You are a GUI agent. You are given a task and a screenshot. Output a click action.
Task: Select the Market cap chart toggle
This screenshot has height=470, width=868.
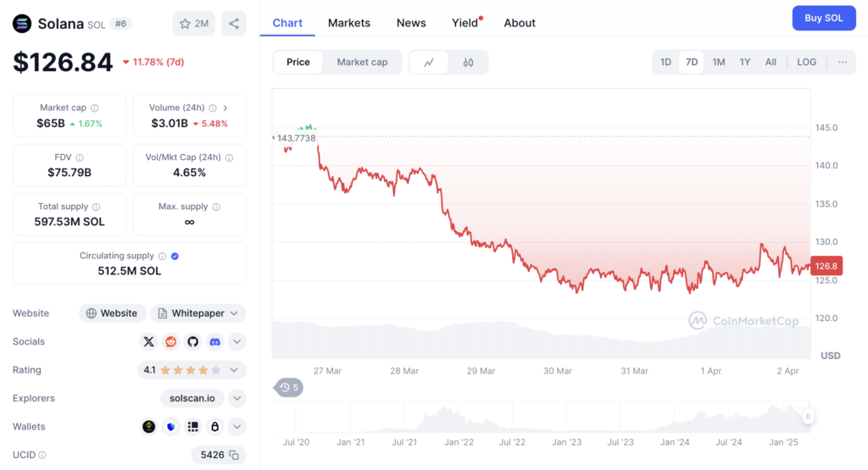tap(362, 62)
